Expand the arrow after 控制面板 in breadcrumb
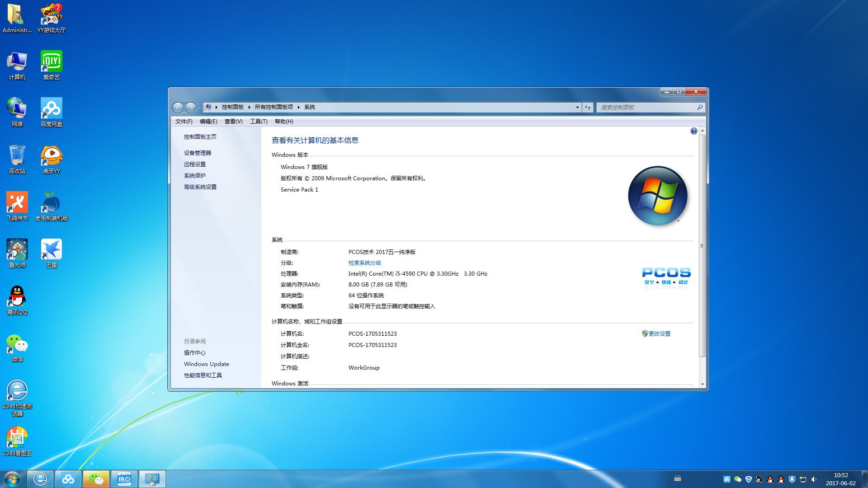Viewport: 868px width, 488px height. coord(249,107)
